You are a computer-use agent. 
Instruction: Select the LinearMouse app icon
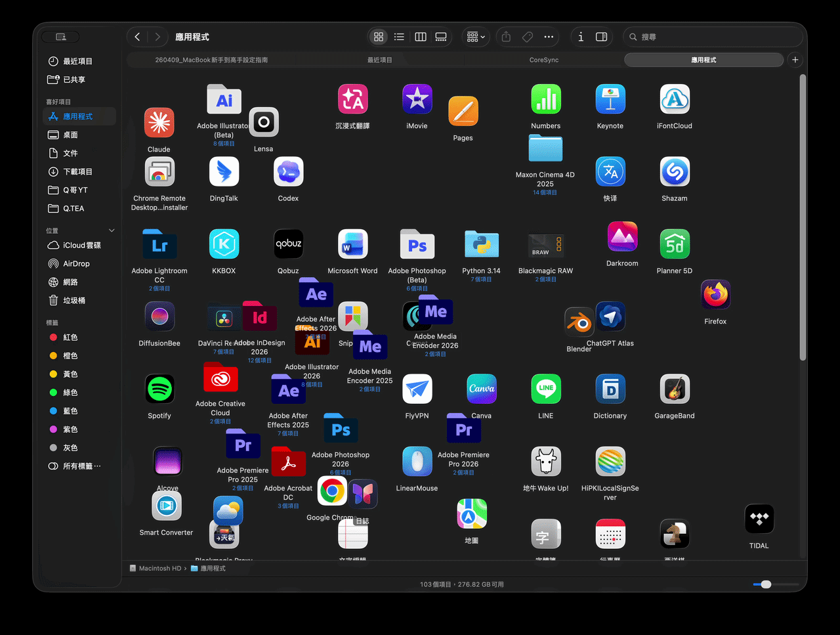(417, 462)
